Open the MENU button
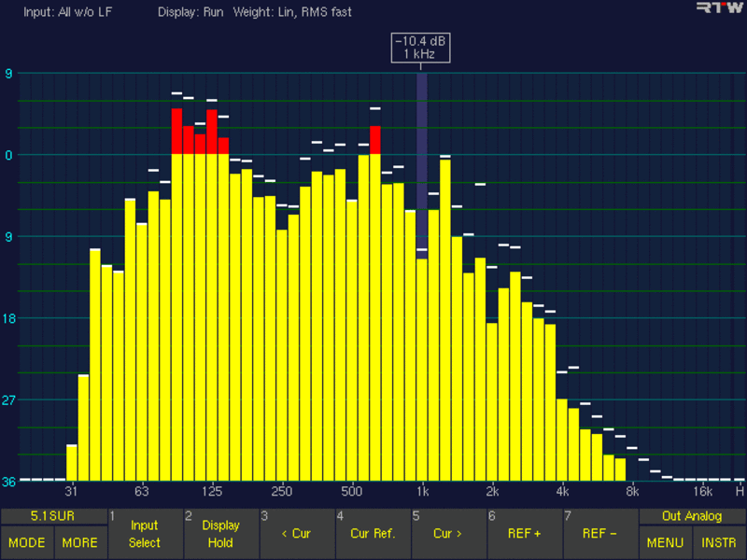The height and width of the screenshot is (560, 747). (x=665, y=542)
